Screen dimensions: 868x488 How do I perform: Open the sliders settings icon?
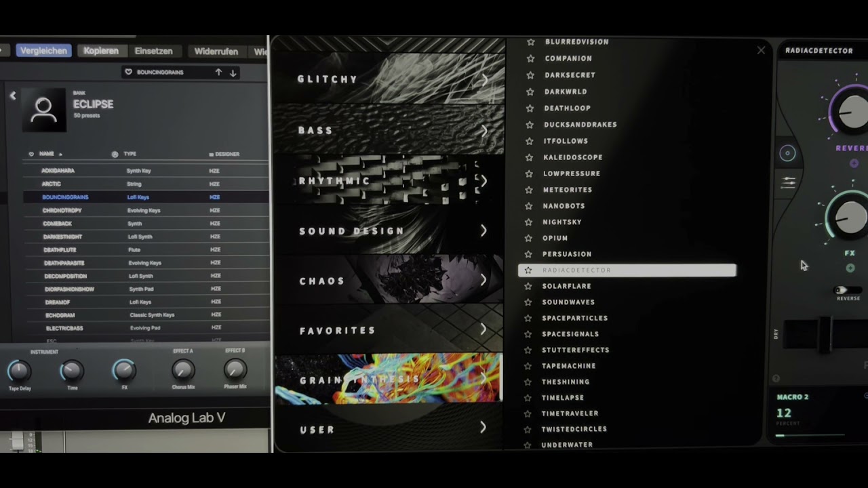[788, 183]
